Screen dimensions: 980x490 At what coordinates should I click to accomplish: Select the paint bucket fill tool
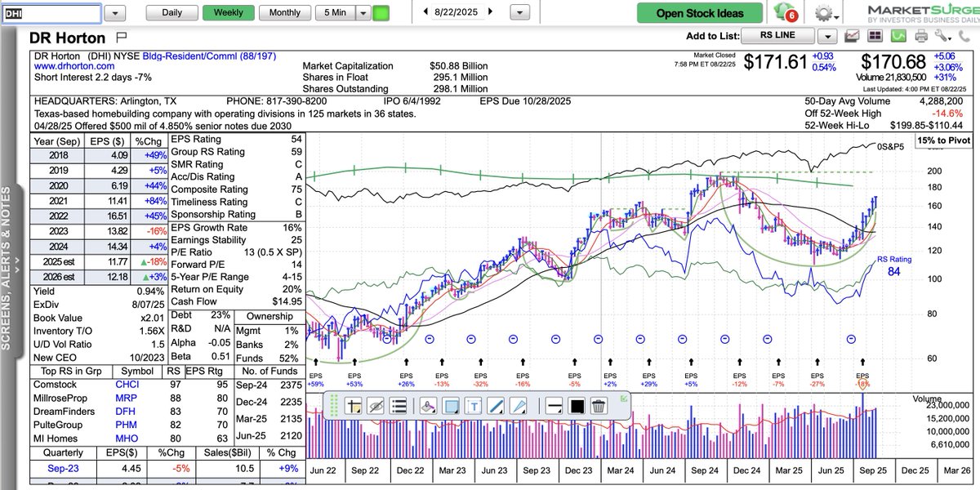428,406
